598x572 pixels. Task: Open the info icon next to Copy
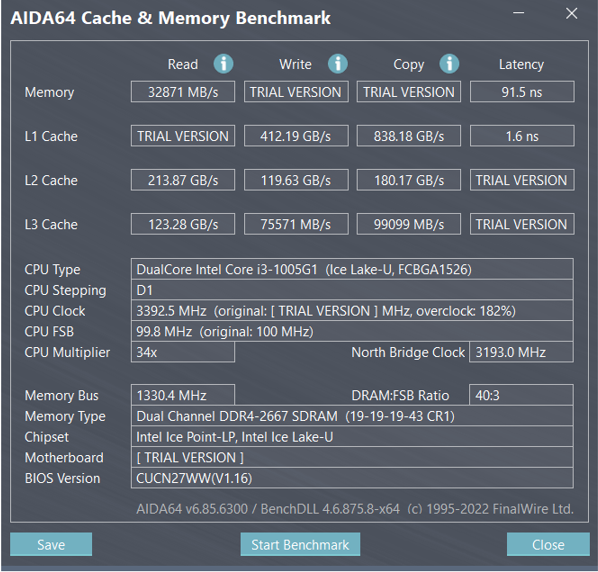point(449,63)
